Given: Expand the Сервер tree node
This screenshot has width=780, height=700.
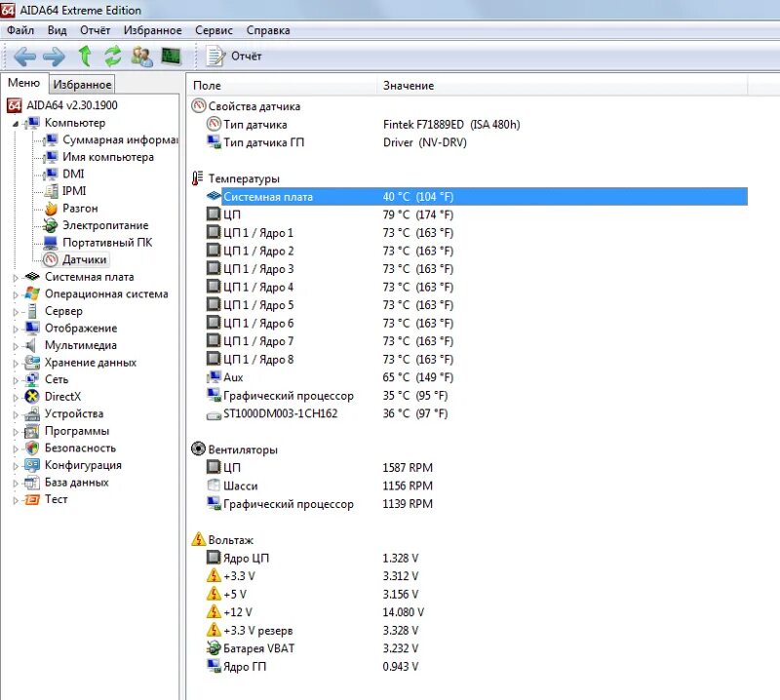Looking at the screenshot, I should (16, 312).
